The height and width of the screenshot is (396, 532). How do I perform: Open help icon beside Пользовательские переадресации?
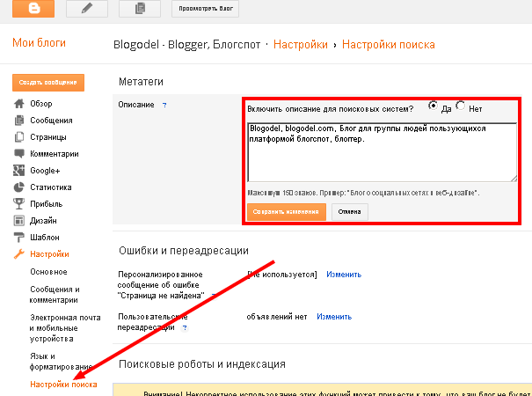pos(185,327)
